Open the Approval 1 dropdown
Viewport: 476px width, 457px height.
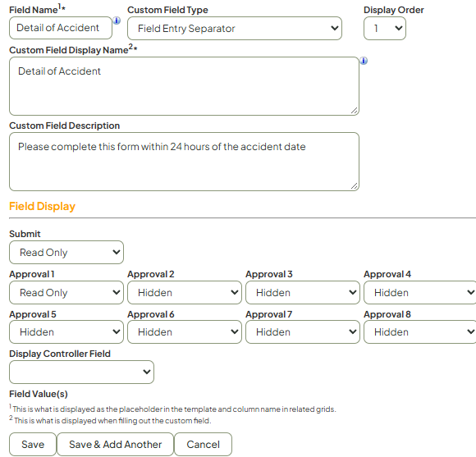(x=66, y=293)
